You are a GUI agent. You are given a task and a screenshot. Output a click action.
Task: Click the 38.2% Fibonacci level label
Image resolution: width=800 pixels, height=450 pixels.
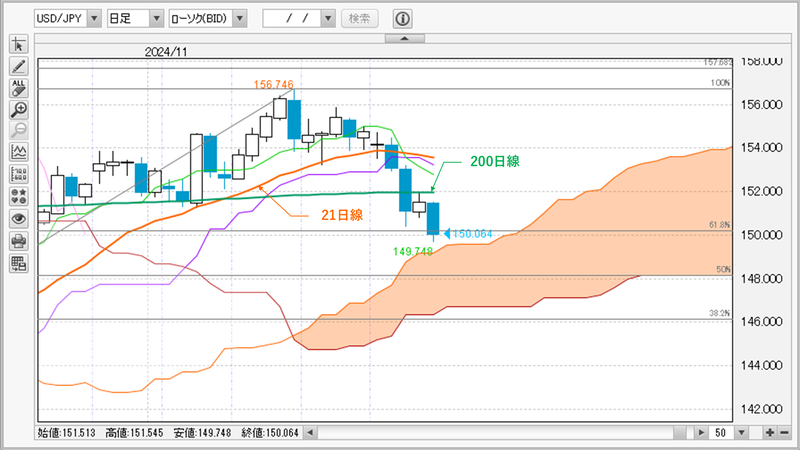tap(719, 313)
